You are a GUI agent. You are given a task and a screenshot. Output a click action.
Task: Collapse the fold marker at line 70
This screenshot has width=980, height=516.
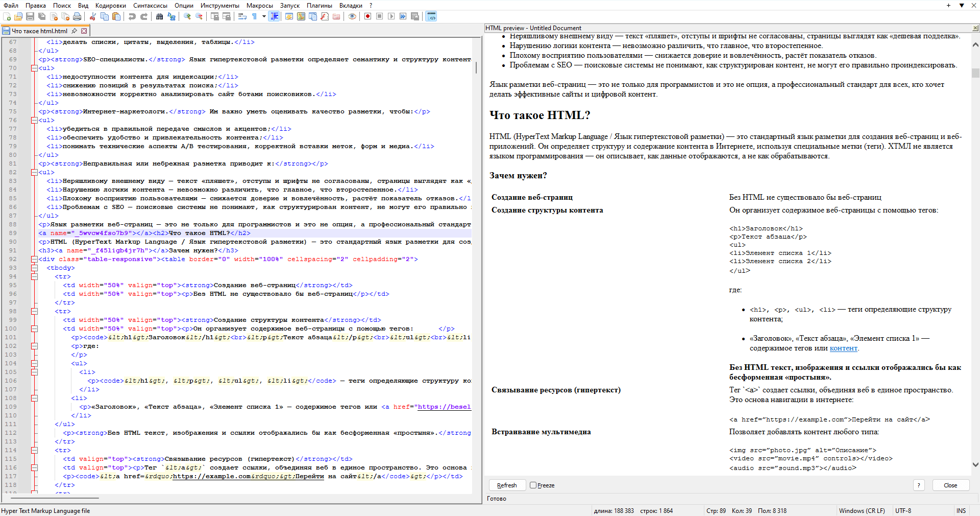(x=34, y=68)
